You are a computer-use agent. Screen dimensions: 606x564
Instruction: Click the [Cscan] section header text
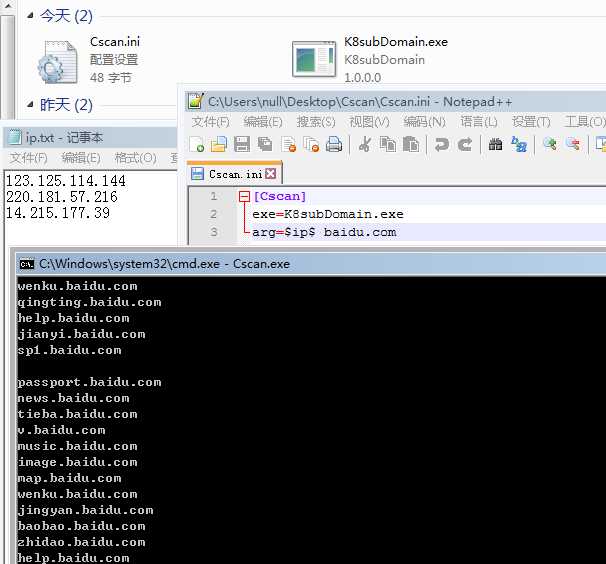tap(280, 196)
